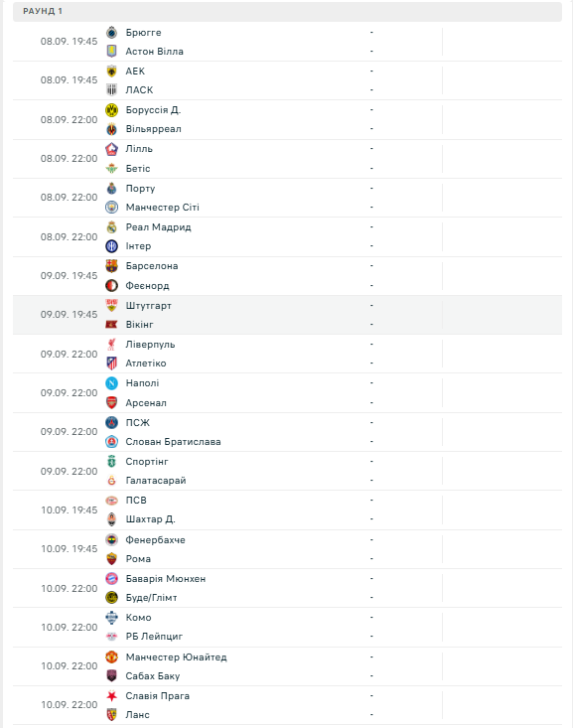Screen dimensions: 573x728
Task: Click the Ліверпуль red bird logo
Action: (x=111, y=345)
